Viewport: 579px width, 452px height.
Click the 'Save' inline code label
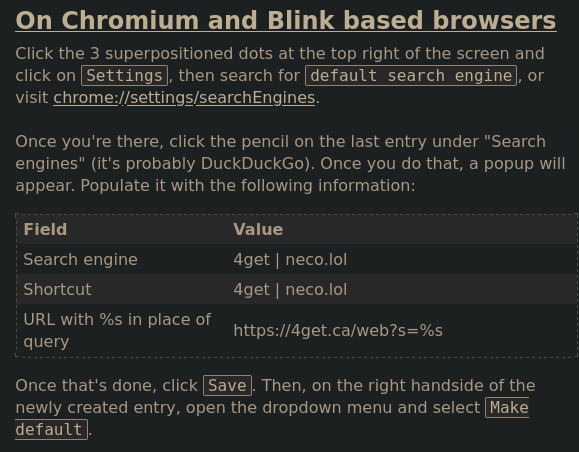click(x=227, y=386)
